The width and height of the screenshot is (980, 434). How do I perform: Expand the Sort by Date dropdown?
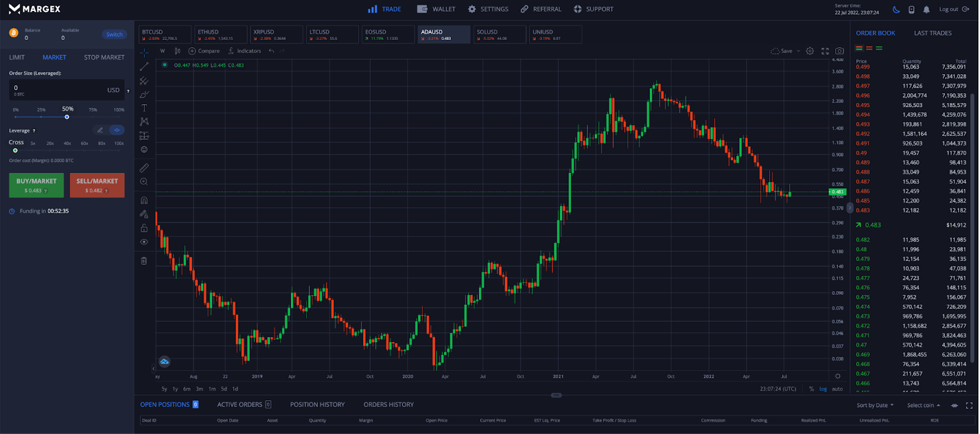click(x=875, y=405)
